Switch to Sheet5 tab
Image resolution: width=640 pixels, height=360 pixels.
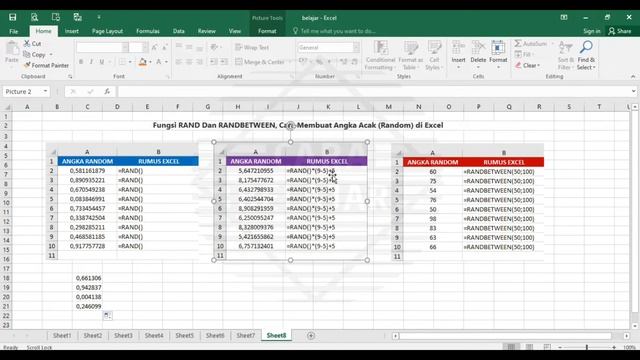[184, 336]
